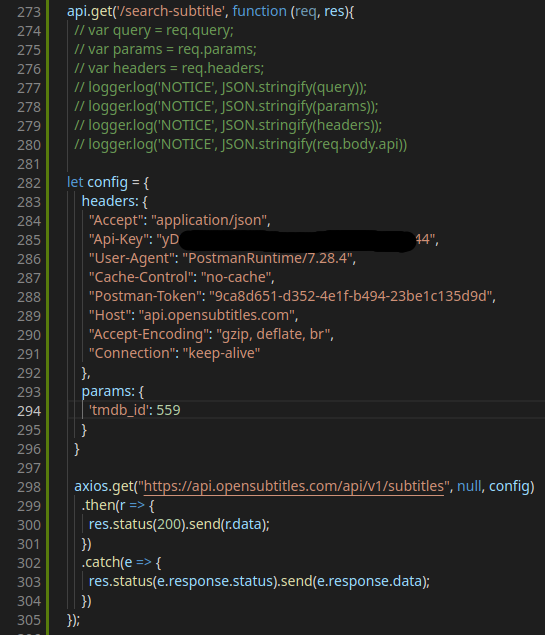Image resolution: width=545 pixels, height=635 pixels.
Task: Click the "no-cache" value
Action: point(236,278)
